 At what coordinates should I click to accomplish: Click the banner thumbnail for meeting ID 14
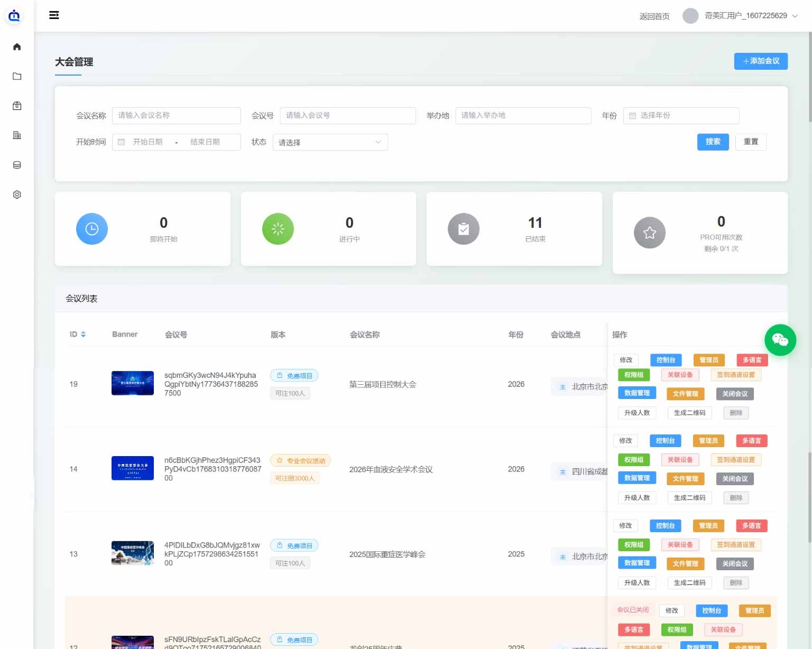(133, 468)
